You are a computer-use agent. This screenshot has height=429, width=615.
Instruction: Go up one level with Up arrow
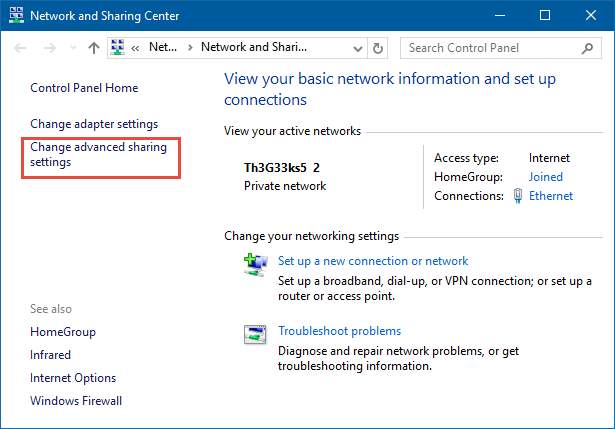pos(93,48)
